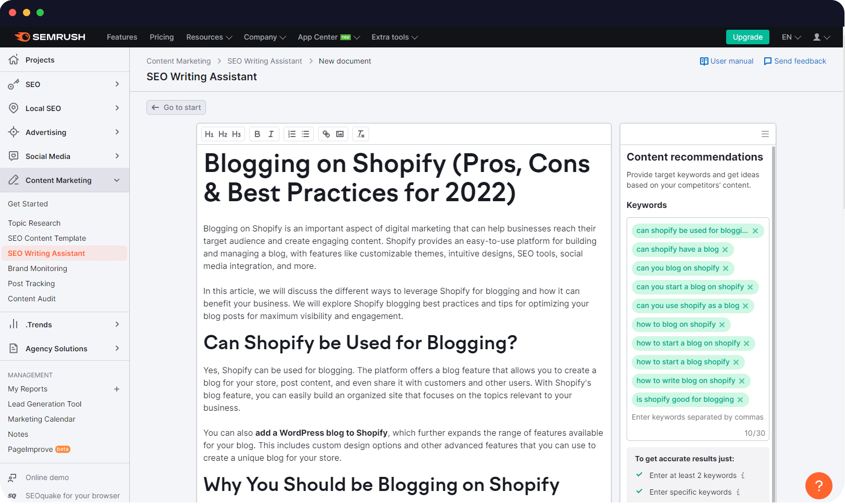The image size is (845, 504).
Task: Click the Semrush logo
Action: (50, 37)
